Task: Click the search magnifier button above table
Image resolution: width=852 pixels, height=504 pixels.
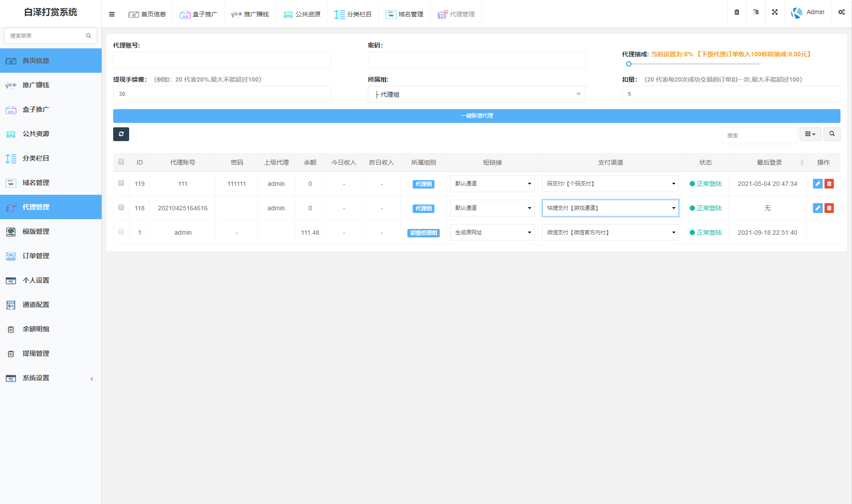Action: (832, 134)
